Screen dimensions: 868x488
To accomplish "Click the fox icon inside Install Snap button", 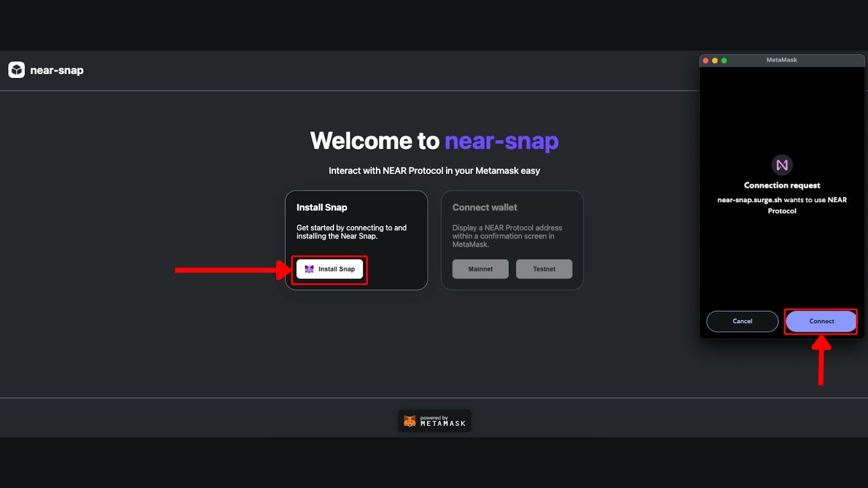I will pyautogui.click(x=309, y=269).
